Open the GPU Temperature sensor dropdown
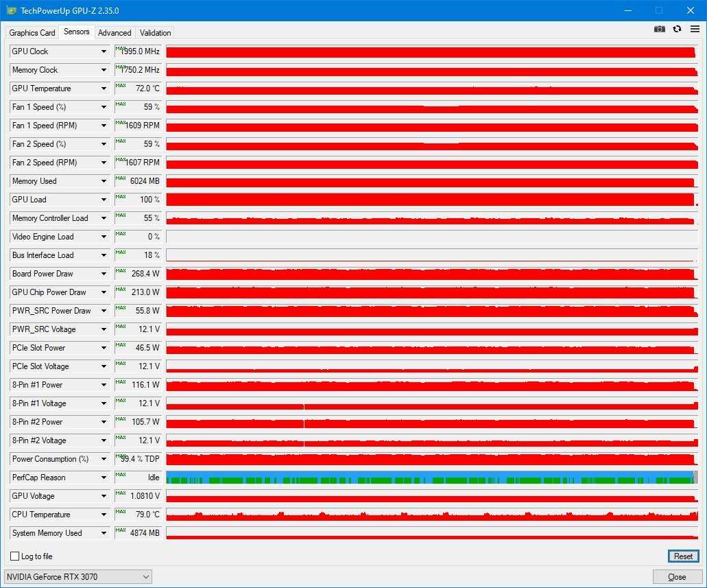This screenshot has width=707, height=588. tap(104, 89)
